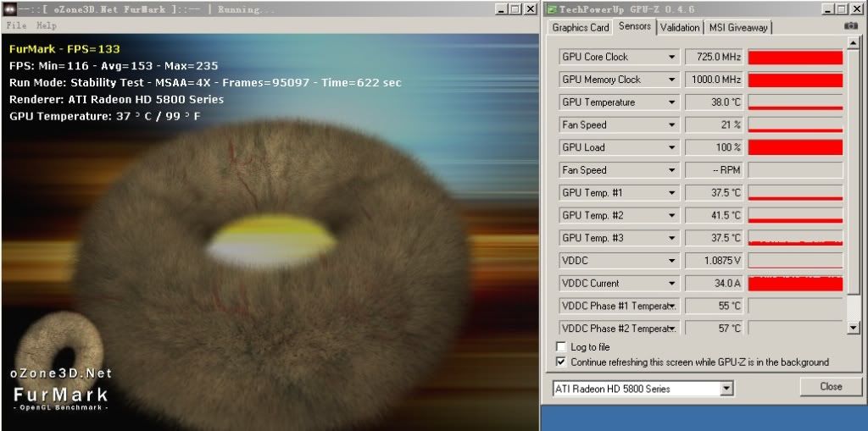Click the 57 °C phase #2 value
Image resolution: width=868 pixels, height=431 pixels.
pos(714,328)
